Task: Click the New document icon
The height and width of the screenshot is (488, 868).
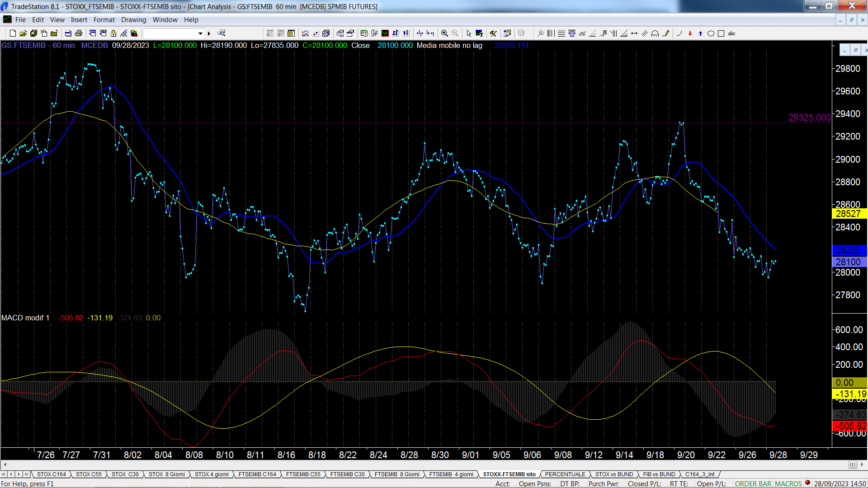Action: (x=13, y=33)
